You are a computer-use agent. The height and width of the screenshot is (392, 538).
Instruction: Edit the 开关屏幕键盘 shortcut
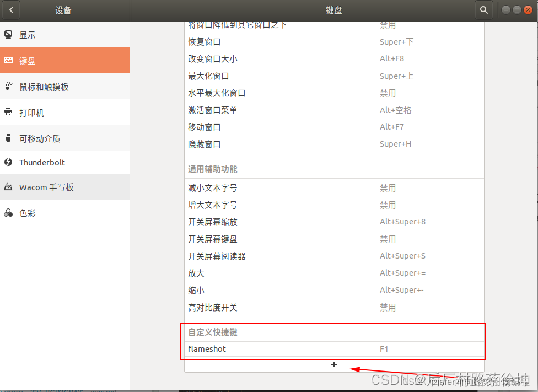[x=334, y=239]
